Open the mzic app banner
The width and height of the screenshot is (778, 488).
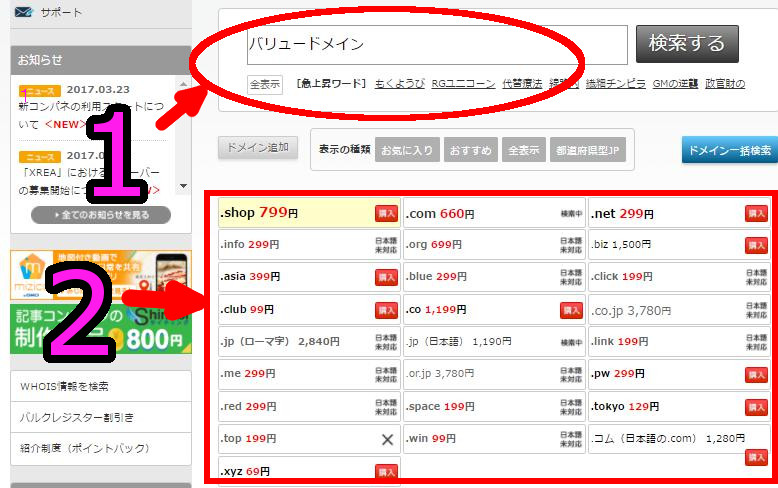101,275
